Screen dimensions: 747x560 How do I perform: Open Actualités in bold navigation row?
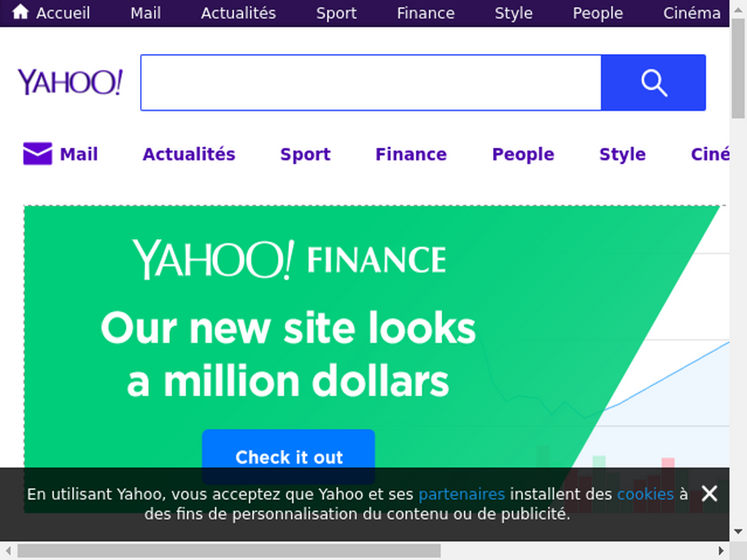point(189,155)
